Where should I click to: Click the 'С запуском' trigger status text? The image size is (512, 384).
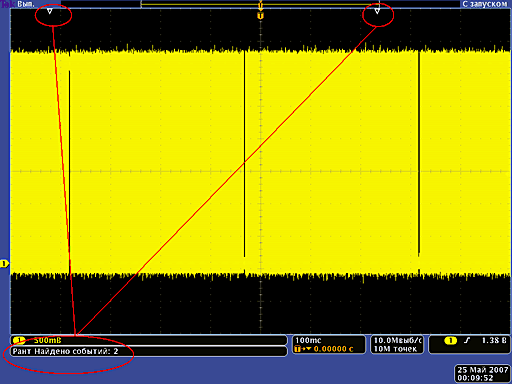click(485, 4)
